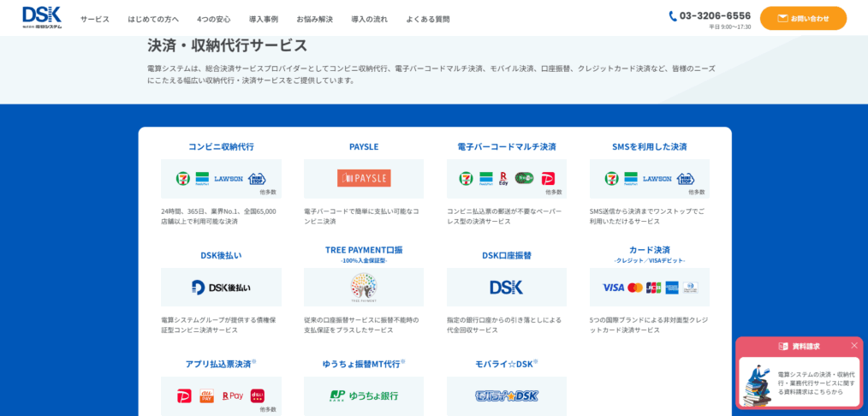Open the SMSを利用した決済 title link
Screen dimensions: 868x416
click(650, 146)
